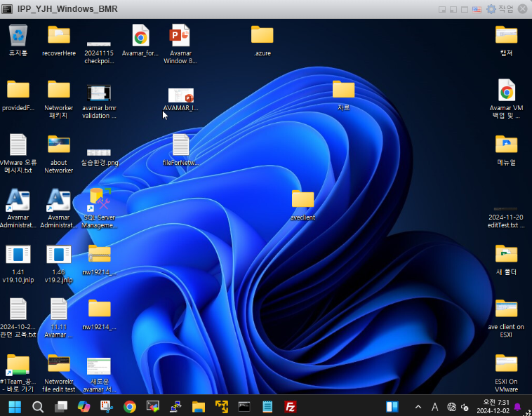Viewport: 532px width, 416px height.
Task: Select the 1.41 v19.10.jnlp file
Action: click(x=18, y=254)
